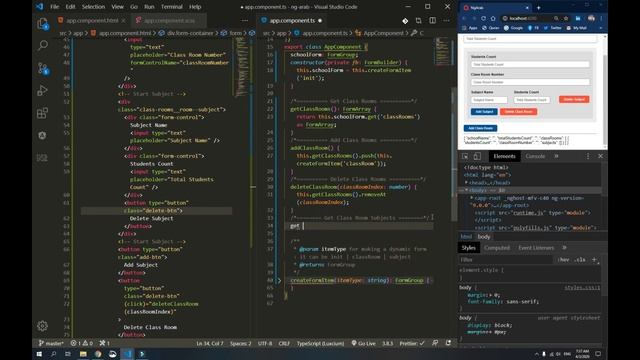Open the Go menu

pyautogui.click(x=134, y=7)
